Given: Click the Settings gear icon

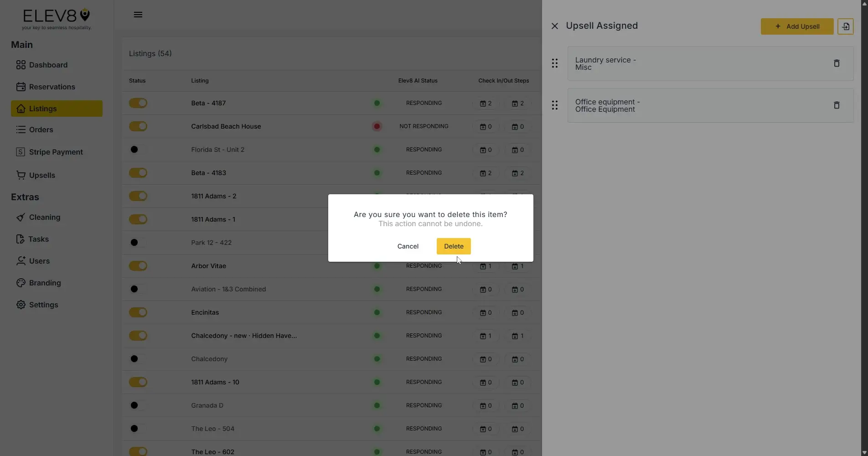Looking at the screenshot, I should (21, 305).
